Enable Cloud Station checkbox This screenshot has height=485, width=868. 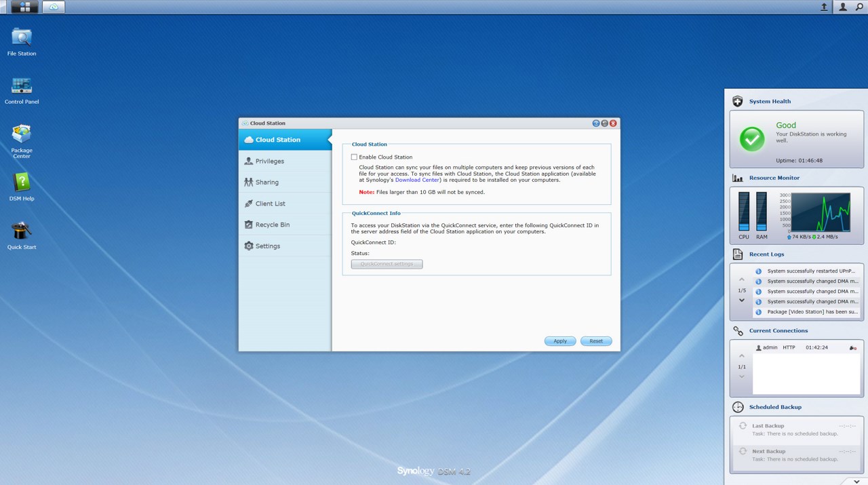pos(354,157)
